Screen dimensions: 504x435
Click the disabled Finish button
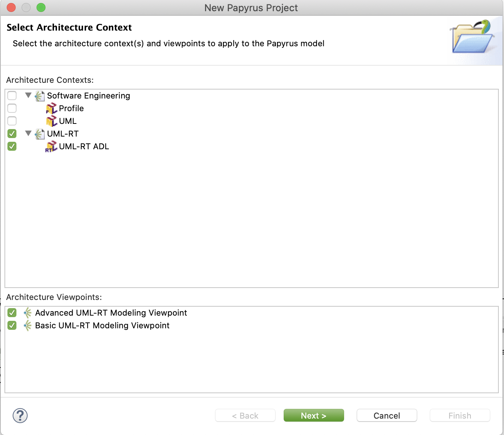[x=460, y=416]
